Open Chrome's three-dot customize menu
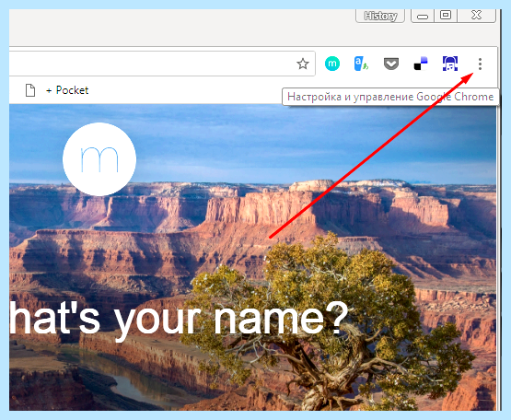This screenshot has height=420, width=511. point(480,64)
